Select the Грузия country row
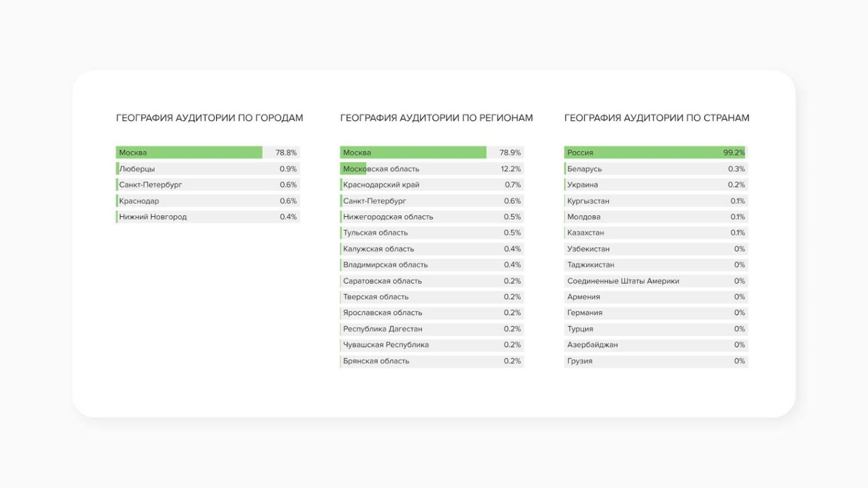This screenshot has width=868, height=488. point(656,361)
